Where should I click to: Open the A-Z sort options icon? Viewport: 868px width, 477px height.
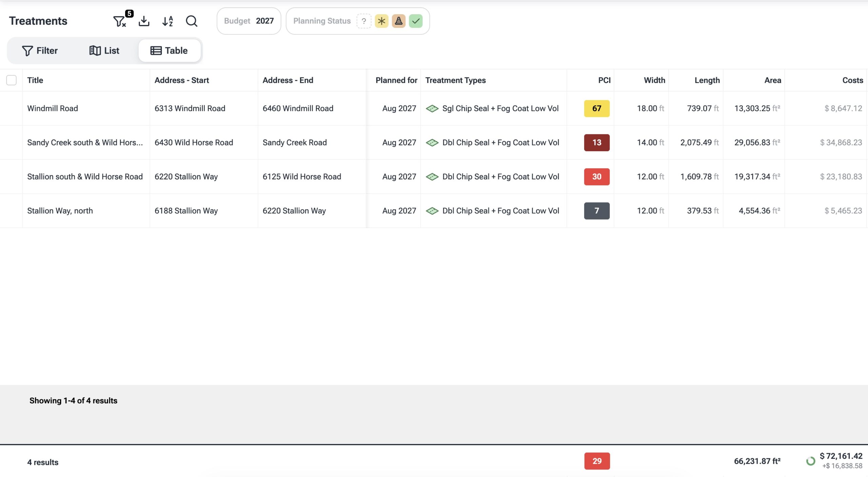pos(168,21)
